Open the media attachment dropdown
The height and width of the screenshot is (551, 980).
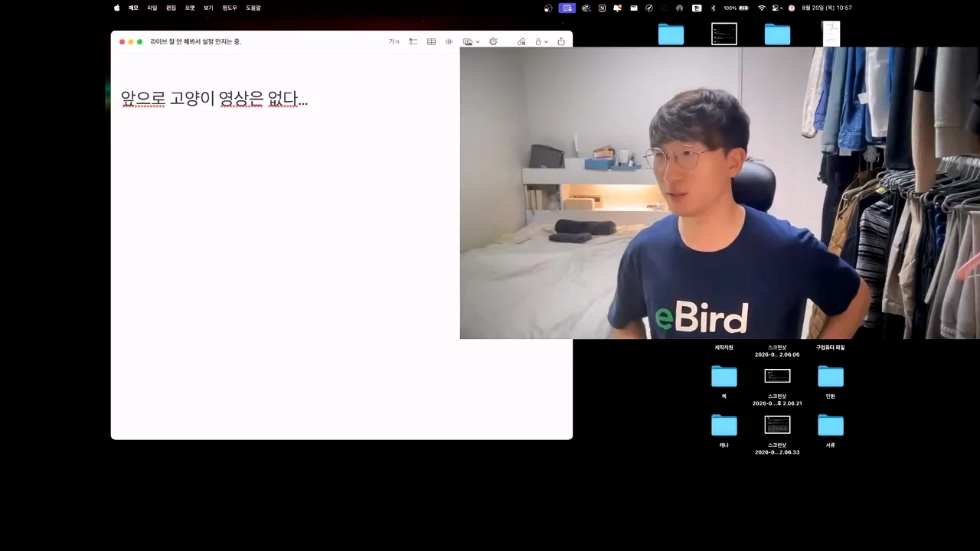pos(471,42)
